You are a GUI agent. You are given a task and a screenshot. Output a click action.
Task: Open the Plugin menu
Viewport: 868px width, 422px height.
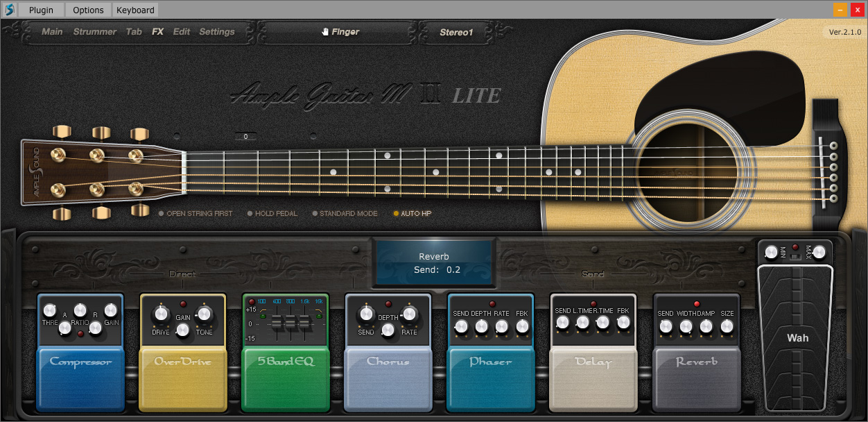(41, 10)
